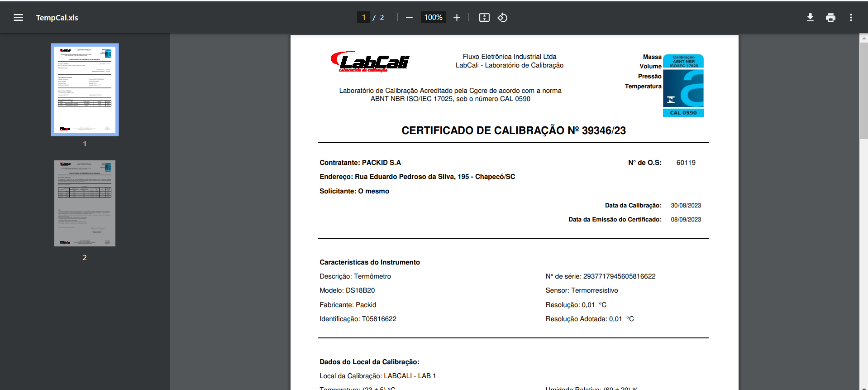Click the certificate title Nº 39346/23
The width and height of the screenshot is (868, 390).
coord(513,130)
